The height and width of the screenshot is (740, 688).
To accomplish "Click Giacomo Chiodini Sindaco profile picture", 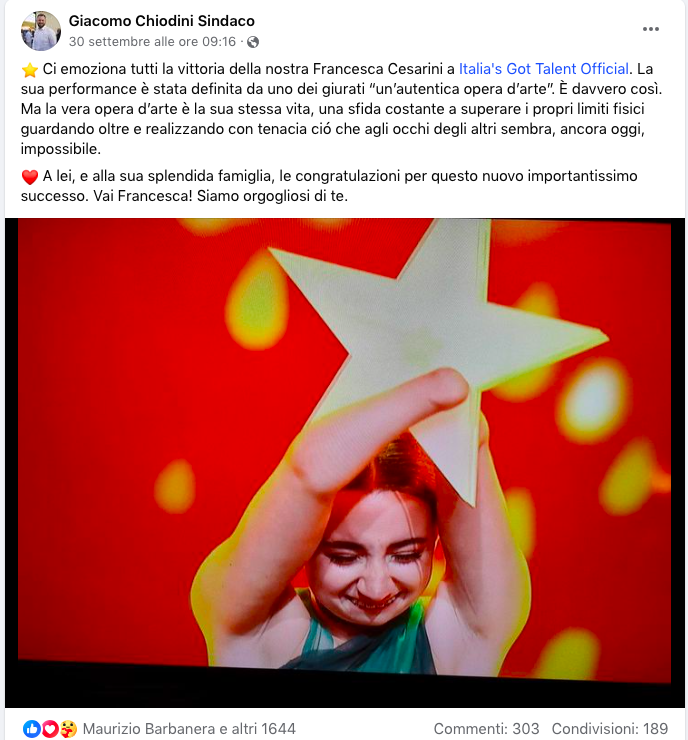I will [x=41, y=31].
